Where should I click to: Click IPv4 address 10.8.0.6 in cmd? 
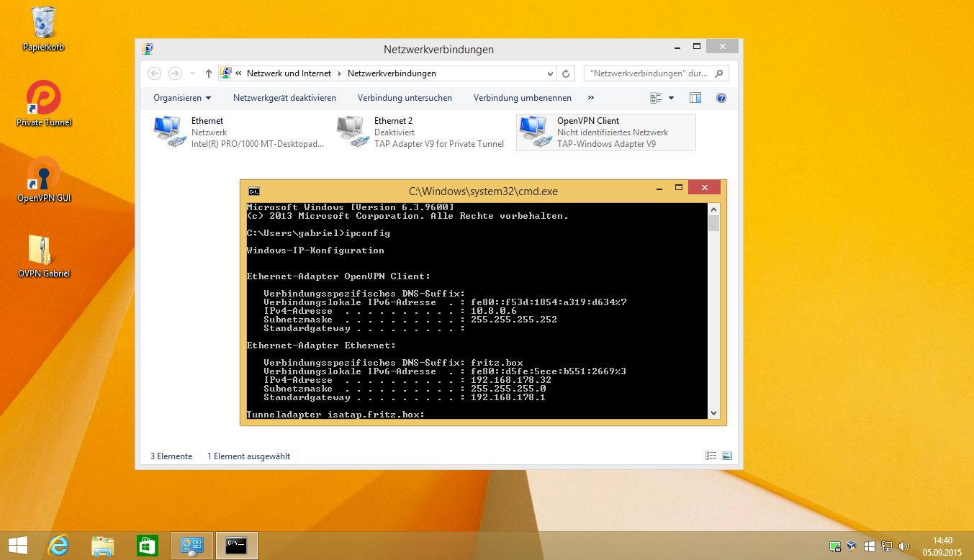pyautogui.click(x=494, y=311)
